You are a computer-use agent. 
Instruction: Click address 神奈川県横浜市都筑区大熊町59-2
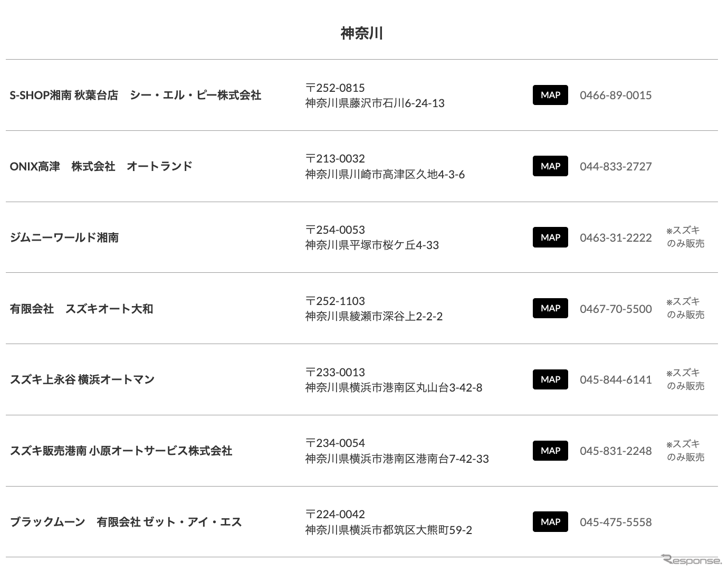tap(388, 530)
